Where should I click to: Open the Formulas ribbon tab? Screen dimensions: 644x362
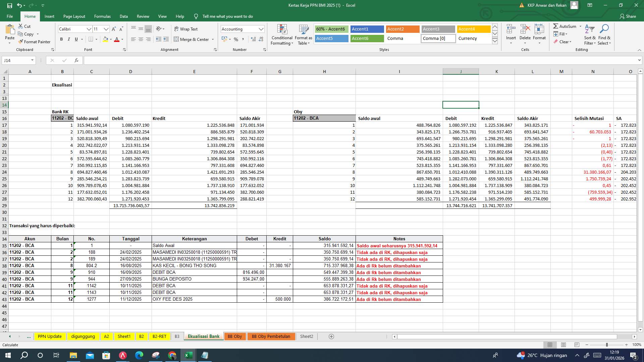coord(102,16)
